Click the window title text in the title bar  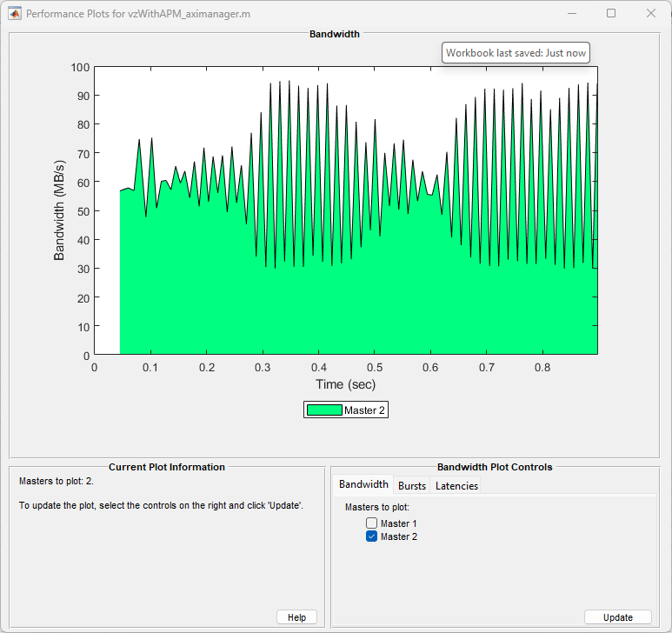click(x=138, y=15)
